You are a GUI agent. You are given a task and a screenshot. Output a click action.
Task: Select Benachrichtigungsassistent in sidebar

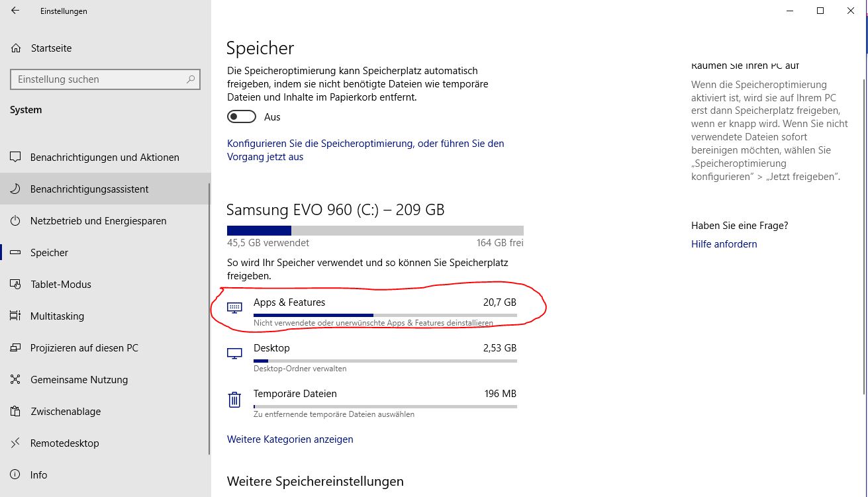105,189
